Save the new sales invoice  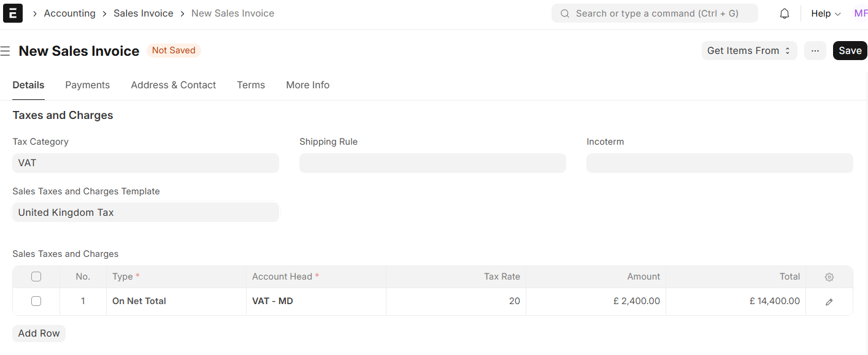click(850, 50)
